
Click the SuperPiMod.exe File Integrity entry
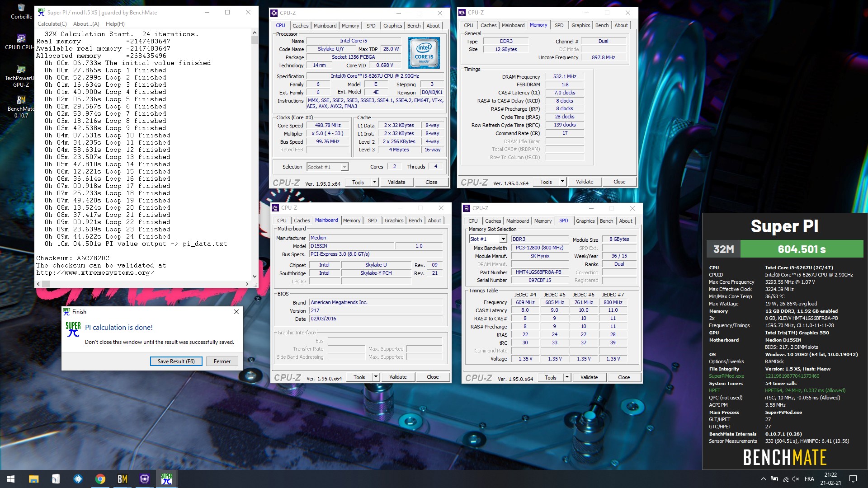(x=726, y=376)
